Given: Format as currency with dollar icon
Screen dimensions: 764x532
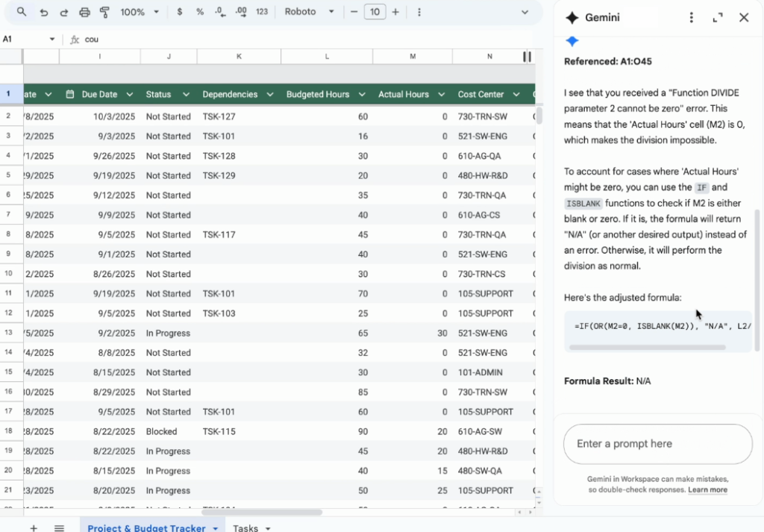Looking at the screenshot, I should click(180, 12).
